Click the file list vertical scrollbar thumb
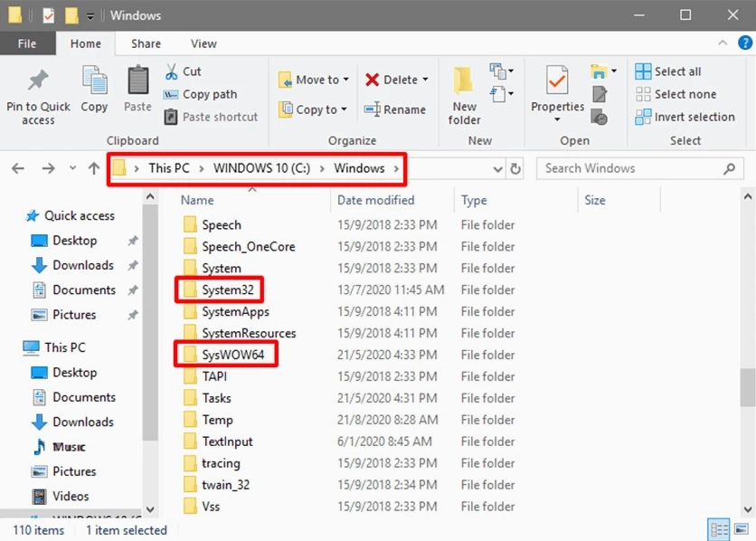The height and width of the screenshot is (541, 756). coord(747,388)
